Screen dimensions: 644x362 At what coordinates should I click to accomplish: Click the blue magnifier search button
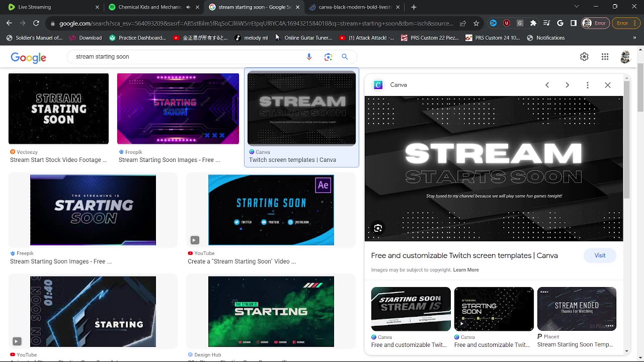pyautogui.click(x=345, y=57)
